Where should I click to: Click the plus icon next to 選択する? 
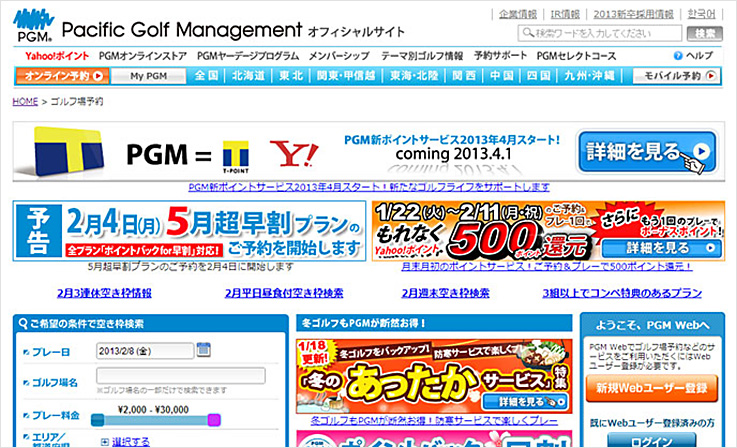(x=105, y=442)
